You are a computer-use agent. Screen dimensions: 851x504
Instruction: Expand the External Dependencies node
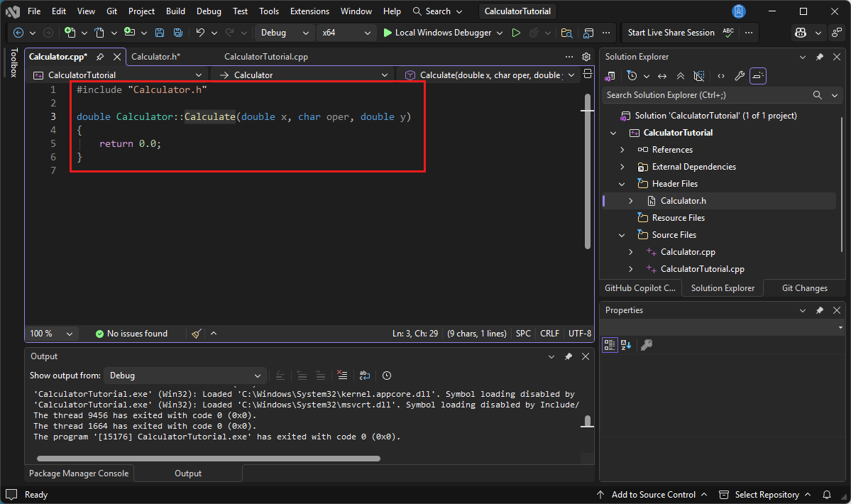point(622,167)
